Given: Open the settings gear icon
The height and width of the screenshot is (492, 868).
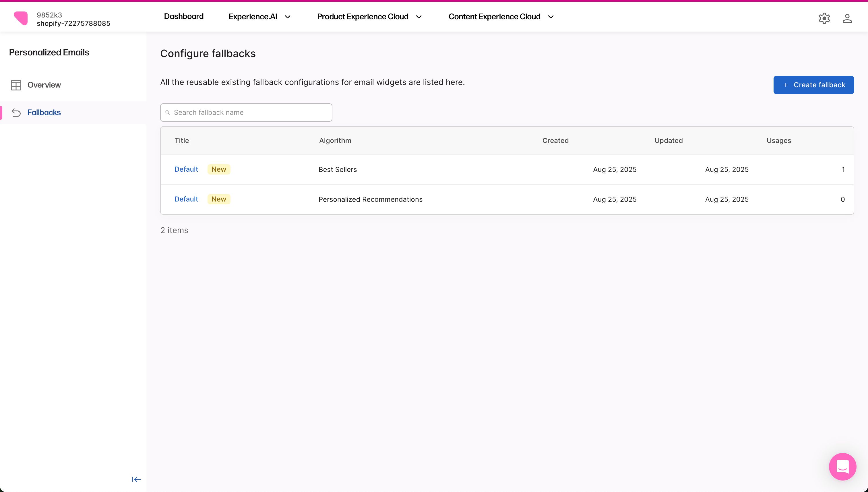Looking at the screenshot, I should [x=824, y=18].
